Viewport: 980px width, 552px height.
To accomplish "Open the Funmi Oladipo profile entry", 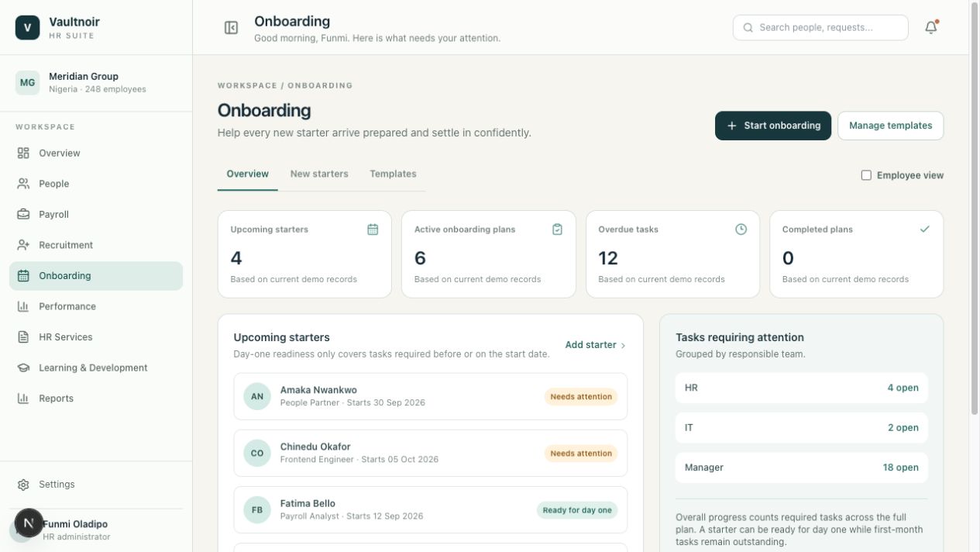I will tap(96, 530).
